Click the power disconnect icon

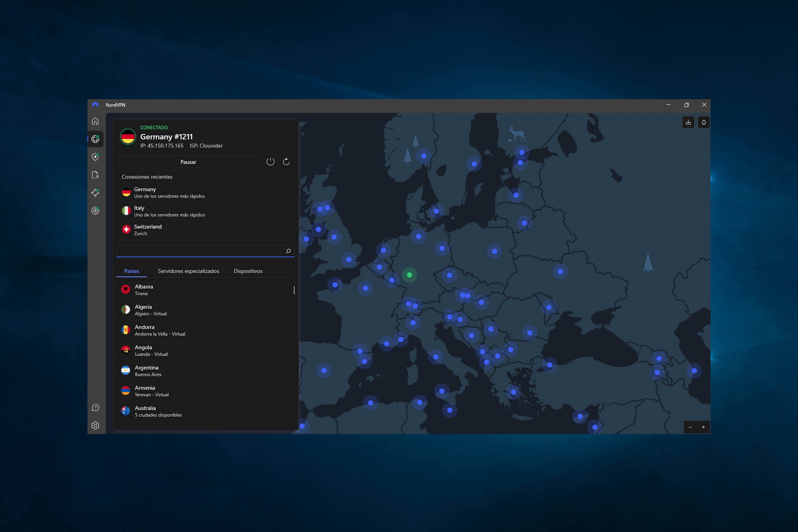point(270,161)
